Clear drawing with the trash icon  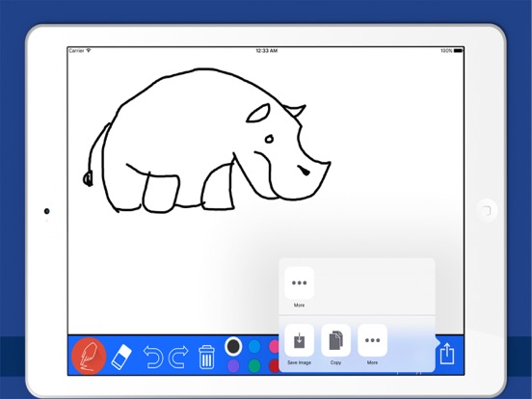pyautogui.click(x=206, y=357)
